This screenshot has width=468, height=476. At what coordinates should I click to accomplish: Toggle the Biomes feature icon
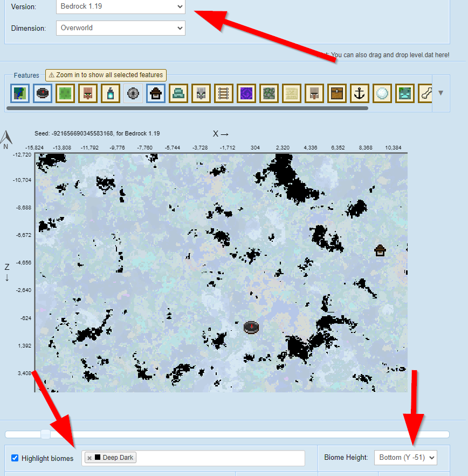(x=20, y=93)
